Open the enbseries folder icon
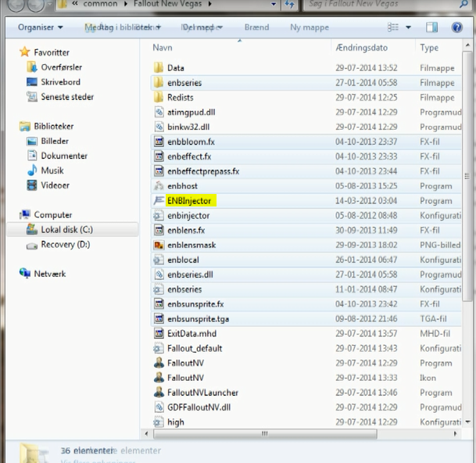This screenshot has height=463, width=476. click(x=159, y=83)
